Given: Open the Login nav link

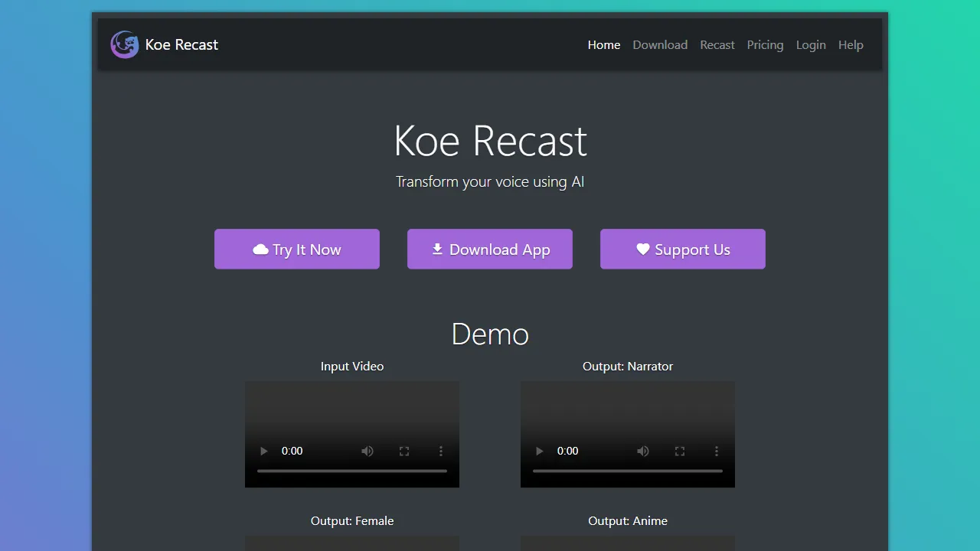Looking at the screenshot, I should (811, 44).
